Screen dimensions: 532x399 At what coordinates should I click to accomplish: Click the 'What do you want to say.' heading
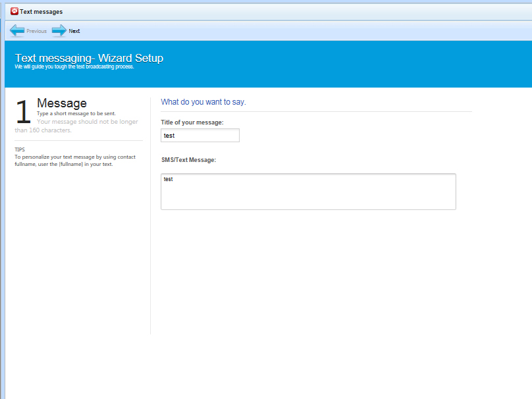[203, 102]
